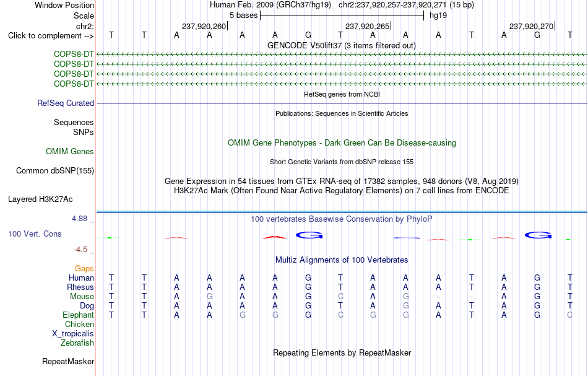588x376 pixels.
Task: Click the chr2:237,920,257-237,920,271 (15 bp) position text
Action: (406, 5)
